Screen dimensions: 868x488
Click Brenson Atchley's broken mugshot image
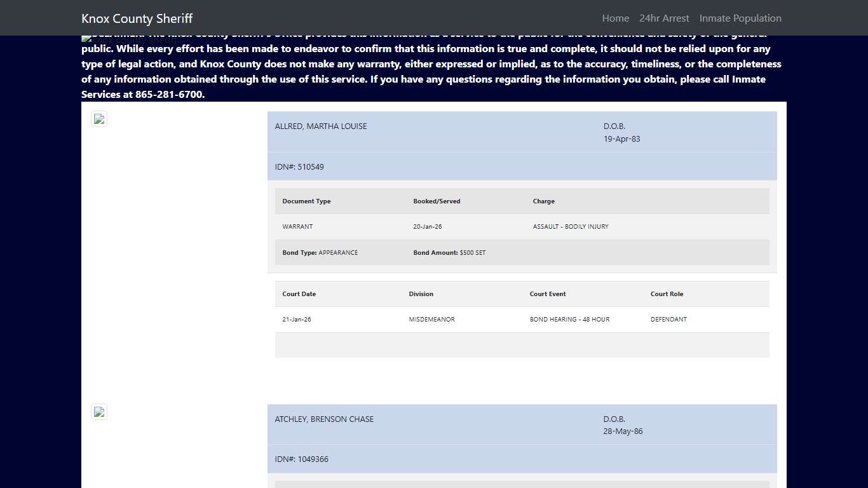pos(99,412)
